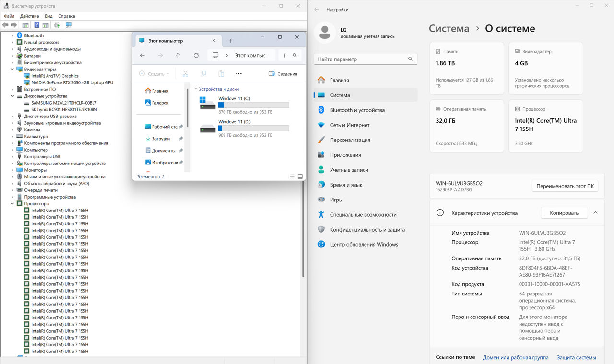Open the Действие menu
Viewport: 614px width, 364px height.
click(29, 16)
